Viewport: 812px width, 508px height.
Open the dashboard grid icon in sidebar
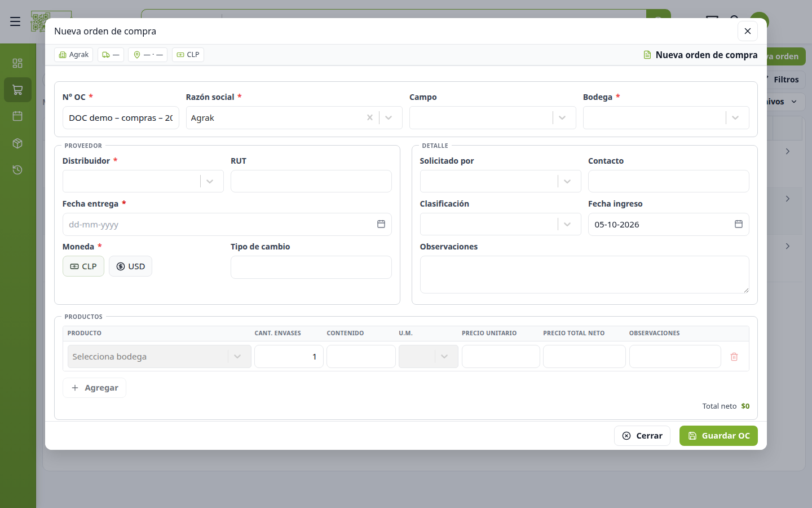click(x=17, y=63)
